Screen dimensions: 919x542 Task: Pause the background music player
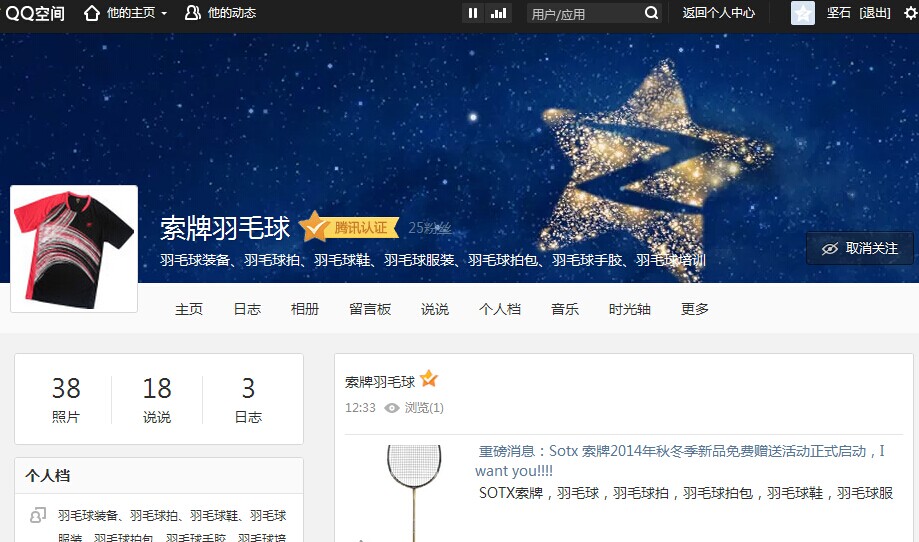point(473,13)
